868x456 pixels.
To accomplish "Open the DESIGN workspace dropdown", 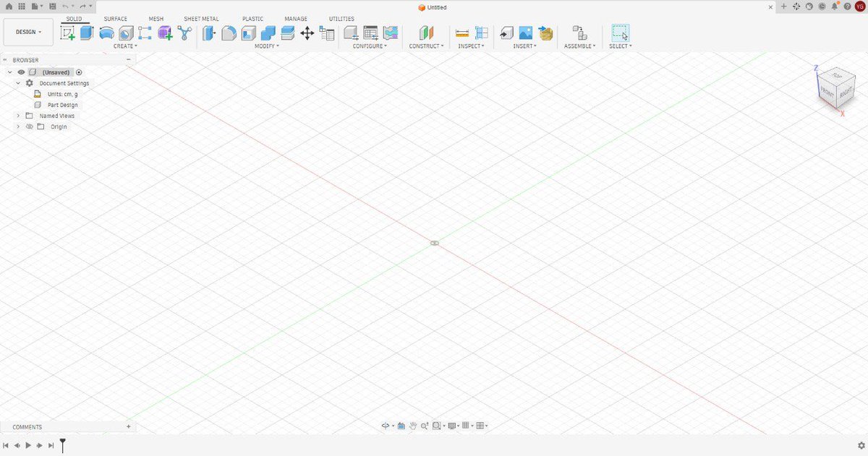I will [28, 32].
